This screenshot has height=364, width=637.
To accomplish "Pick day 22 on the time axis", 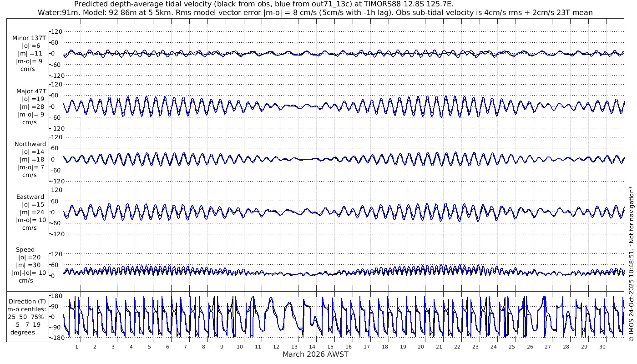I will 457,347.
